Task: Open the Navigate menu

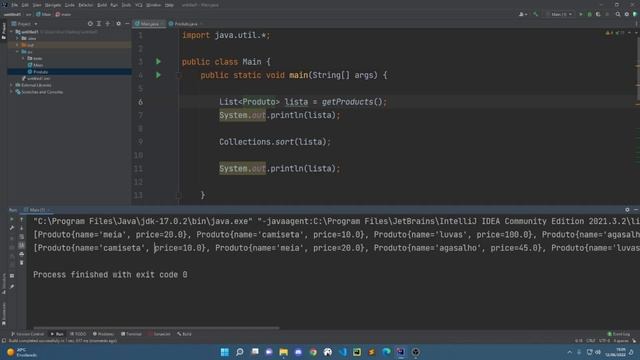Action: [53, 5]
